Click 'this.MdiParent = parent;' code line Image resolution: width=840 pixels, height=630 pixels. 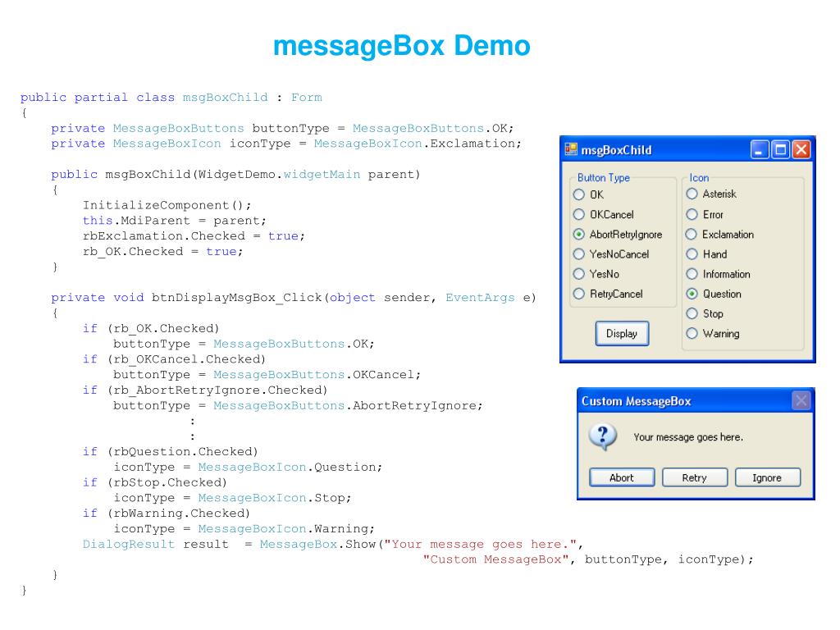pos(174,221)
